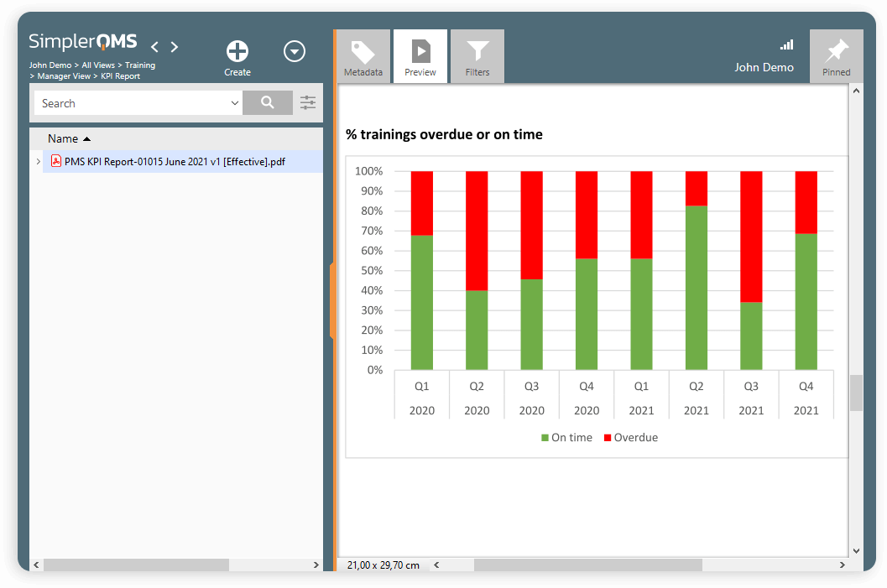Navigate to the "All Views" breadcrumb link
Image resolution: width=887 pixels, height=588 pixels.
pos(98,65)
